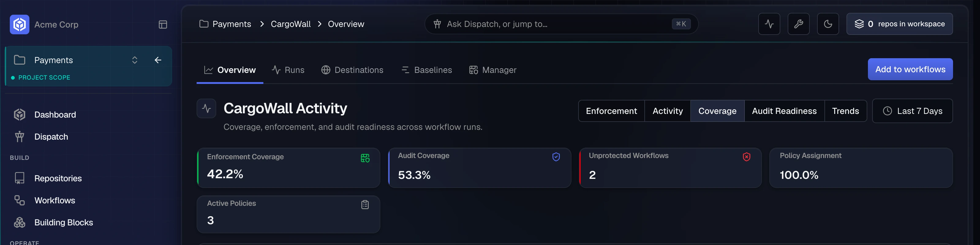980x245 pixels.
Task: Click the CargoWall breadcrumb link
Action: (291, 24)
